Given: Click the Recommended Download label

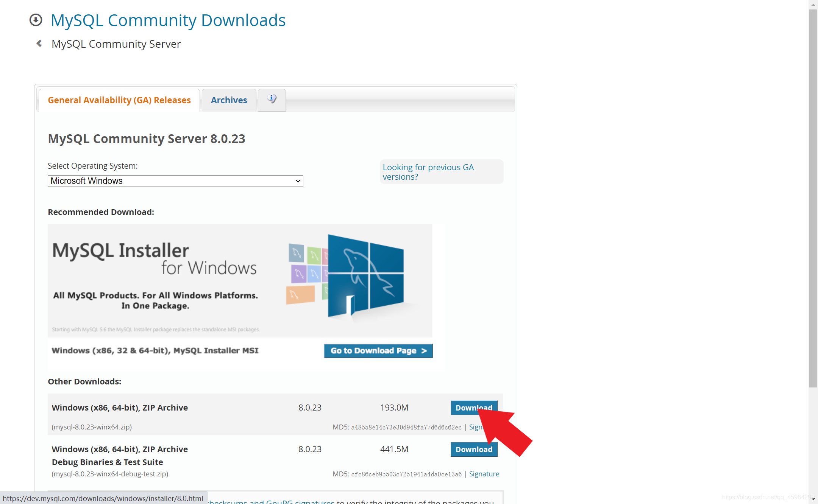Looking at the screenshot, I should (101, 212).
